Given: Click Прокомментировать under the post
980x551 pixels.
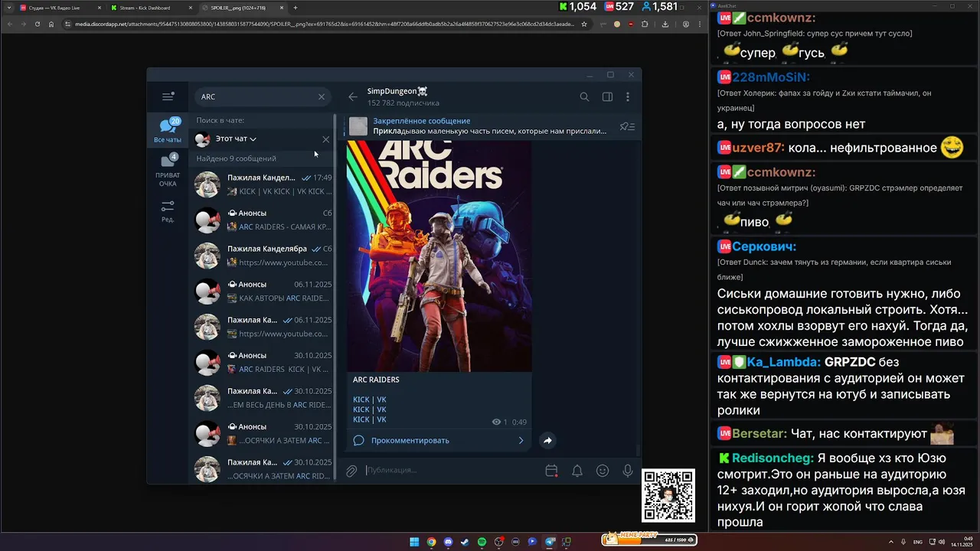Looking at the screenshot, I should (410, 440).
